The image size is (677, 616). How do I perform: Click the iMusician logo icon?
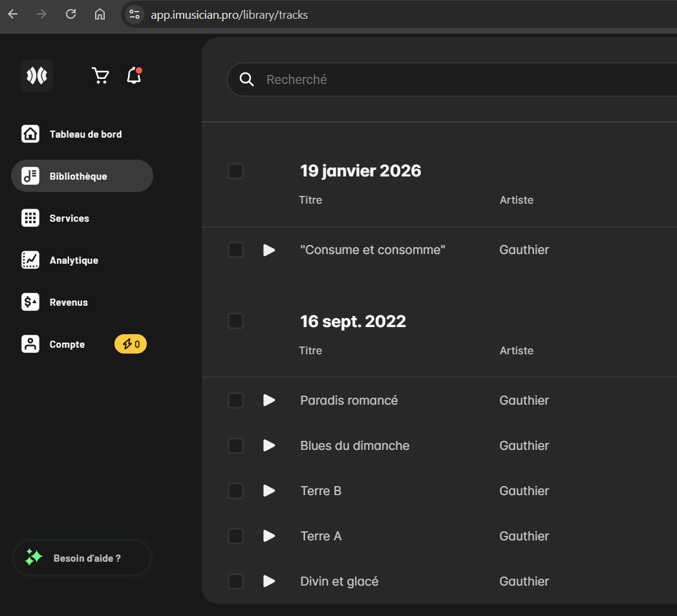(37, 76)
